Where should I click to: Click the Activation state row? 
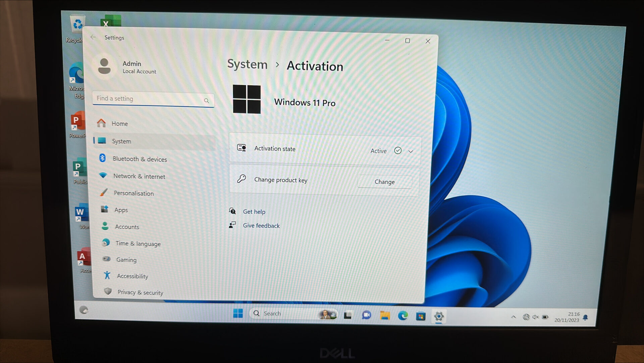325,149
